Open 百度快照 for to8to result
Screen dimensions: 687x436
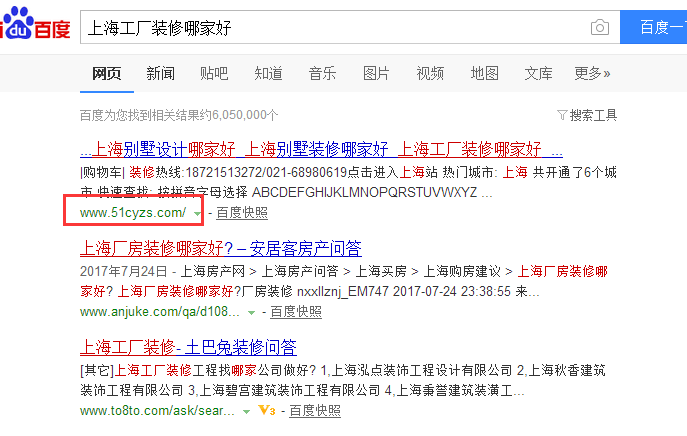point(315,411)
